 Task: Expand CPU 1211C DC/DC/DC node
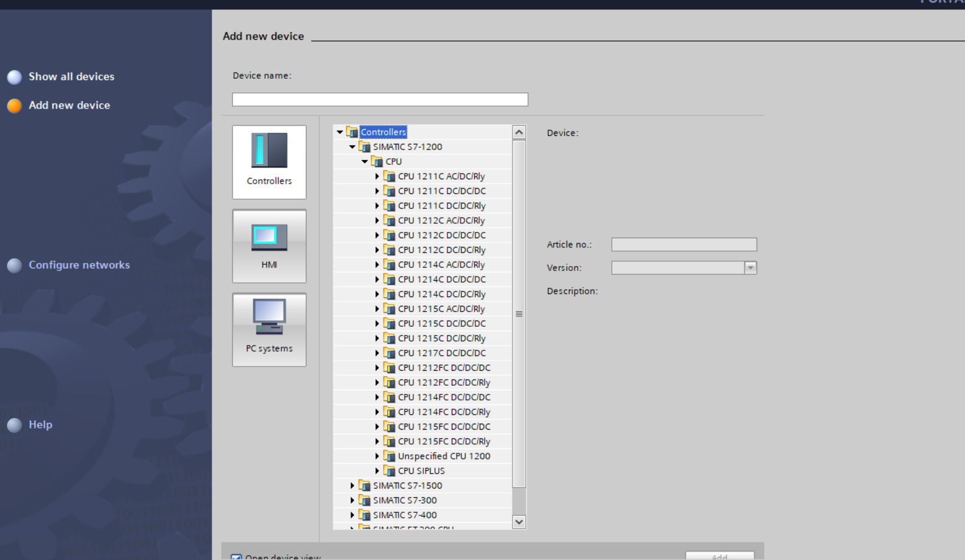[377, 191]
